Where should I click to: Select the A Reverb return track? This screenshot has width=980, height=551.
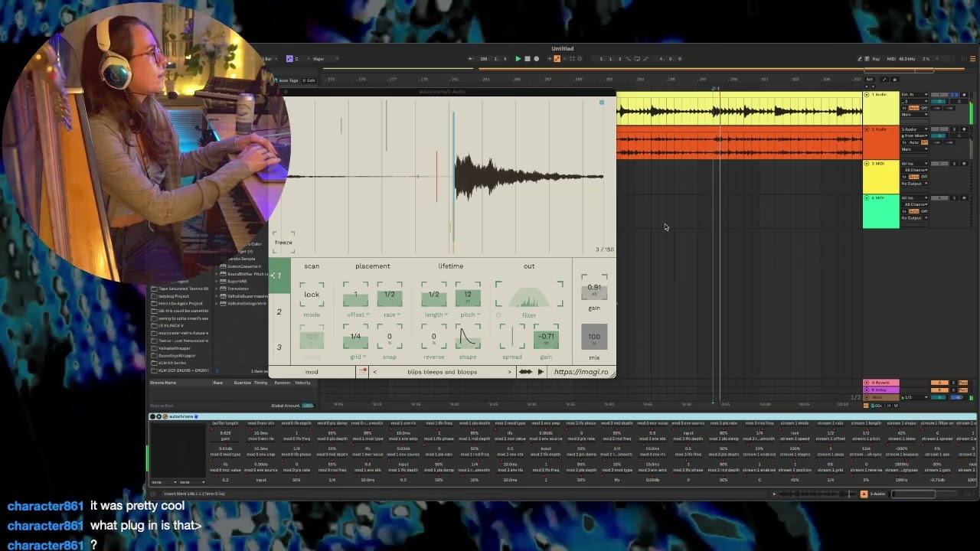(x=880, y=383)
